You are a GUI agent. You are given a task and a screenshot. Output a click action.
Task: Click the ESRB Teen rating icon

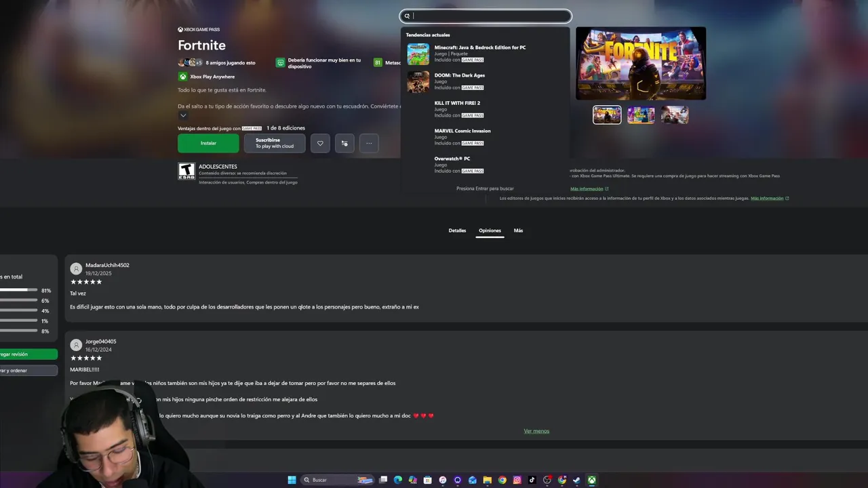point(186,171)
